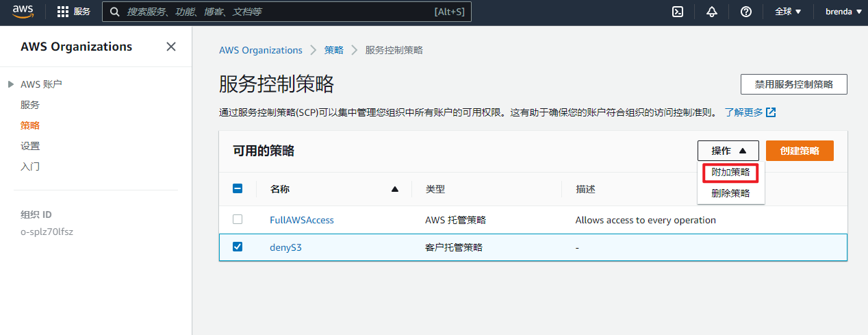Sort by 名称 column arrow
The height and width of the screenshot is (335, 868).
[394, 189]
